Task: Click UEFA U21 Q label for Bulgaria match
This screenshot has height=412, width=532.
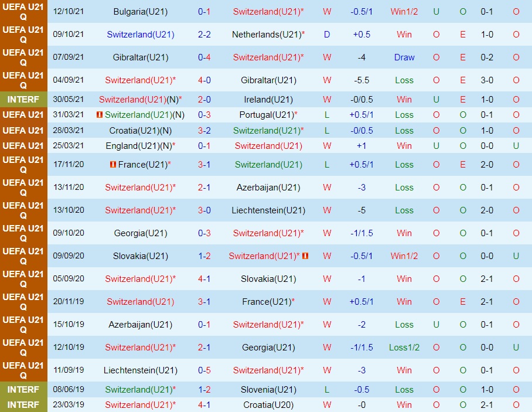Action: pos(23,12)
